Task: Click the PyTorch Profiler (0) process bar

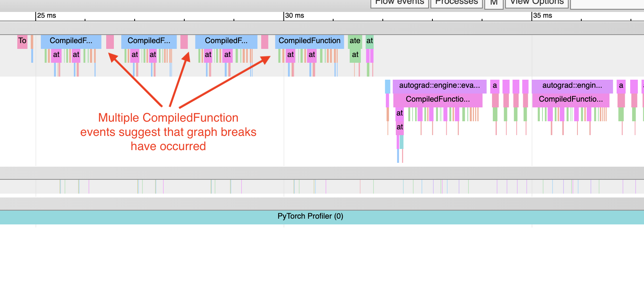Action: (x=310, y=217)
